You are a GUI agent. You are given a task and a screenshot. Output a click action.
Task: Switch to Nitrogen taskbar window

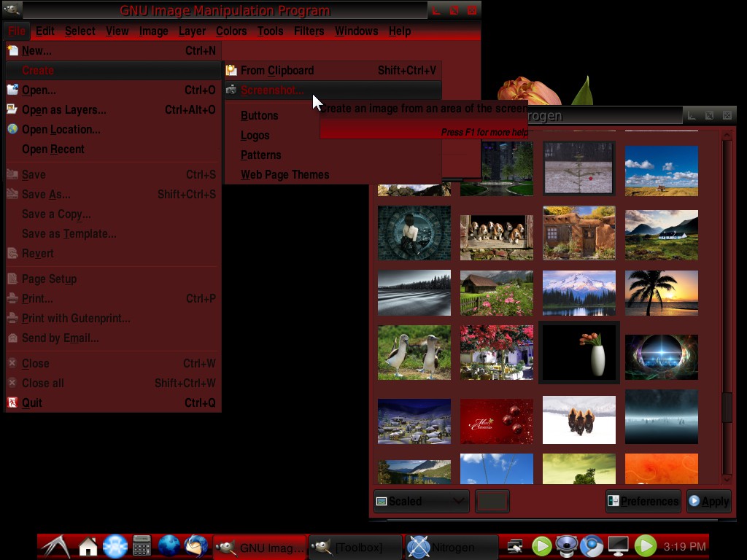pyautogui.click(x=452, y=547)
